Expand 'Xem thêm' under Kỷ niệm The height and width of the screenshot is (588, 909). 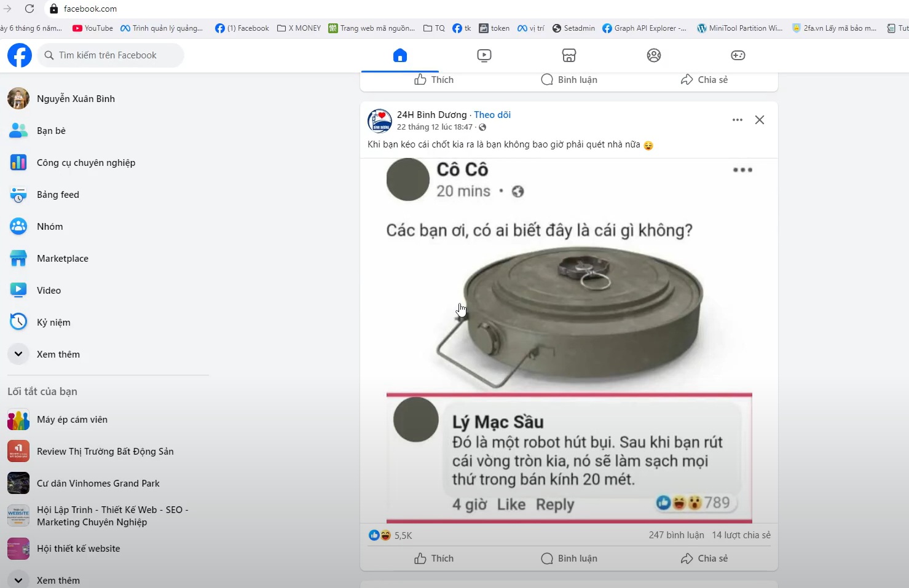coord(58,355)
